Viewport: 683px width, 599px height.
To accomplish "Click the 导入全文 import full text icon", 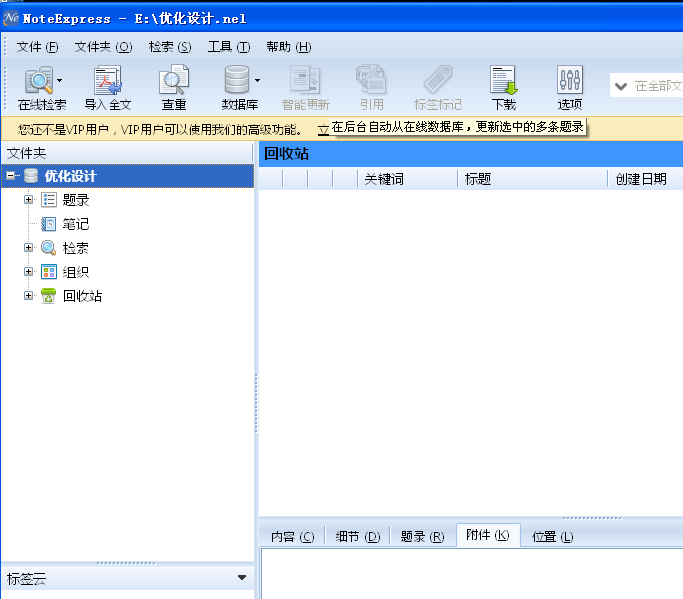I will point(108,80).
